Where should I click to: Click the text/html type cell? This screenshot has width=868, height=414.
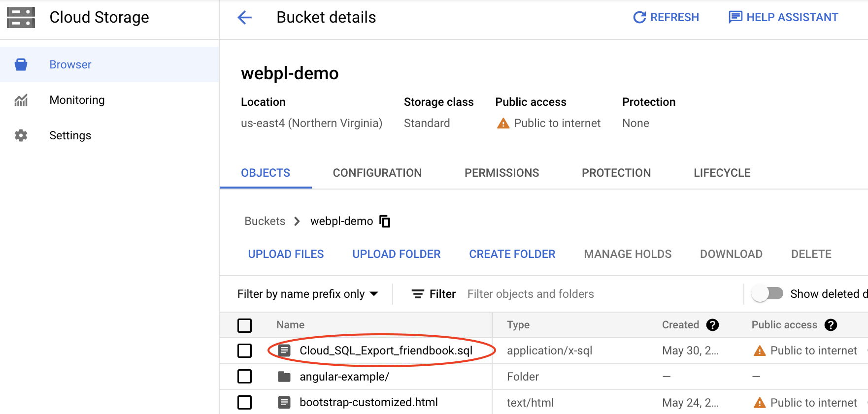(x=530, y=403)
